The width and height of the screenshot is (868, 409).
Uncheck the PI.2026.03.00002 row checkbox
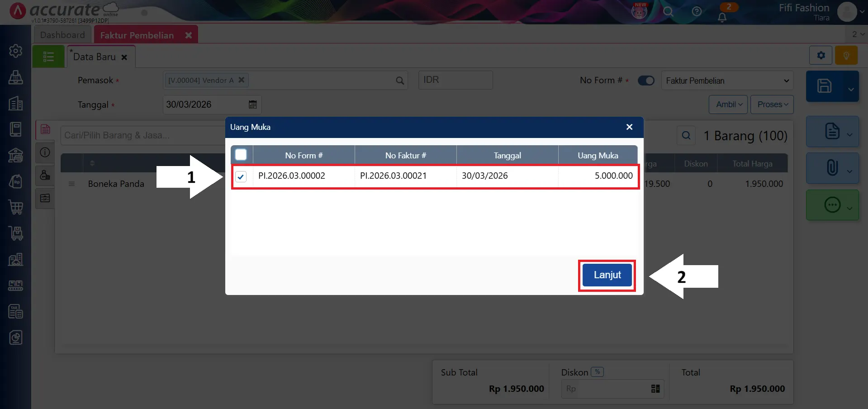coord(241,176)
